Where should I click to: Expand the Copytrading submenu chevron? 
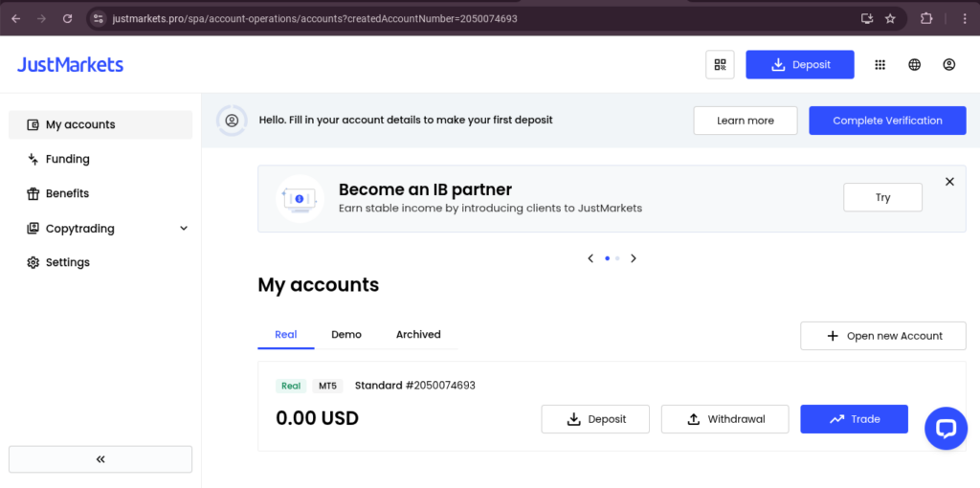(184, 228)
